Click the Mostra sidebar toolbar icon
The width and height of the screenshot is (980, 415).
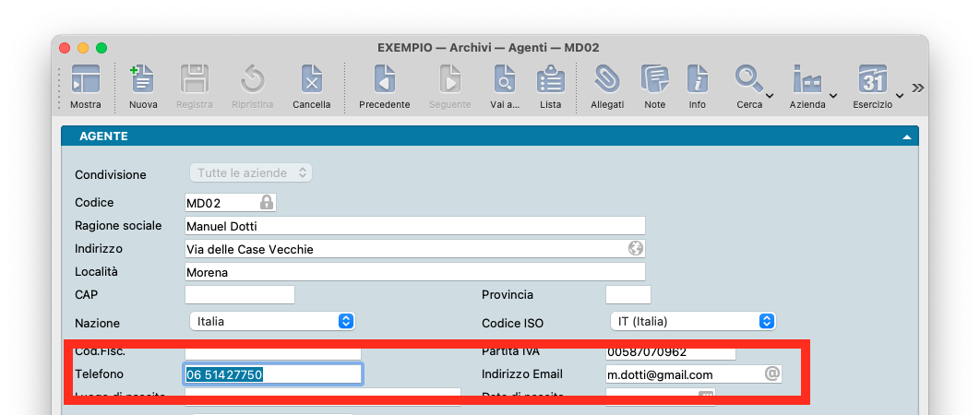click(85, 81)
